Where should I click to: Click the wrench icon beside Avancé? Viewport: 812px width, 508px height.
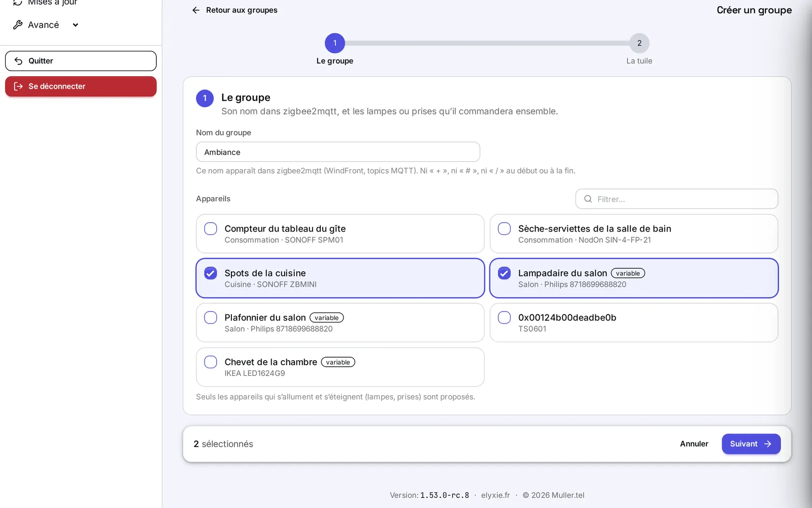click(18, 25)
